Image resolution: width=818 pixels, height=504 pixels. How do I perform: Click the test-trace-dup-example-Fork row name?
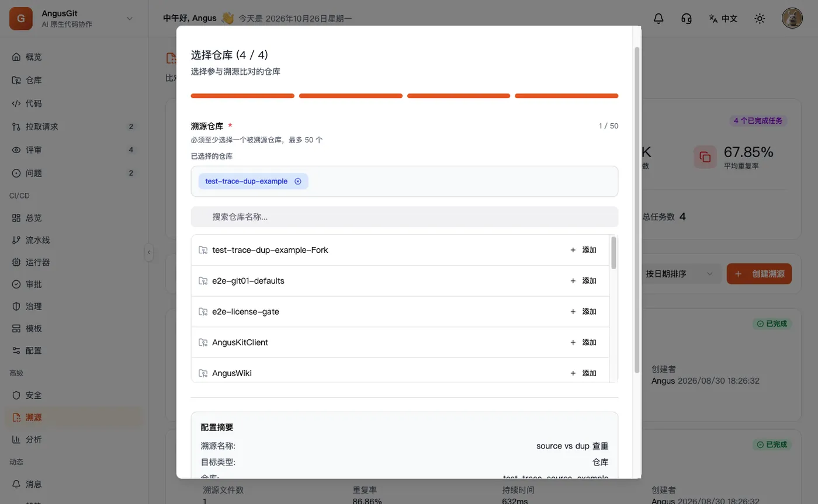point(270,250)
